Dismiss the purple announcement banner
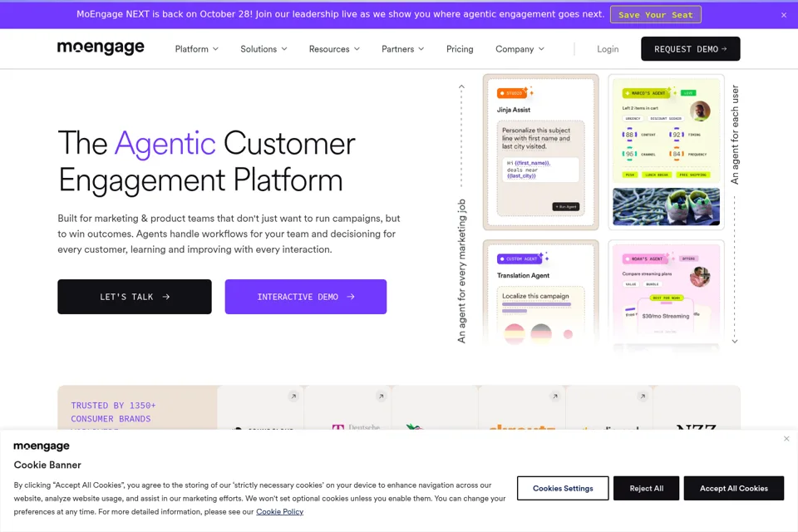Screen dimensions: 798x532 784,15
